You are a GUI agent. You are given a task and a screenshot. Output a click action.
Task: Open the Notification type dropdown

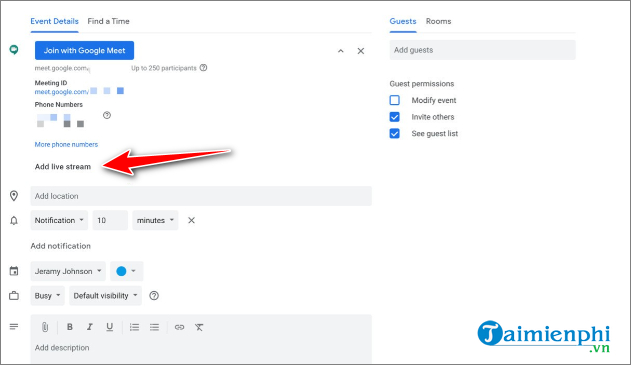pyautogui.click(x=59, y=220)
